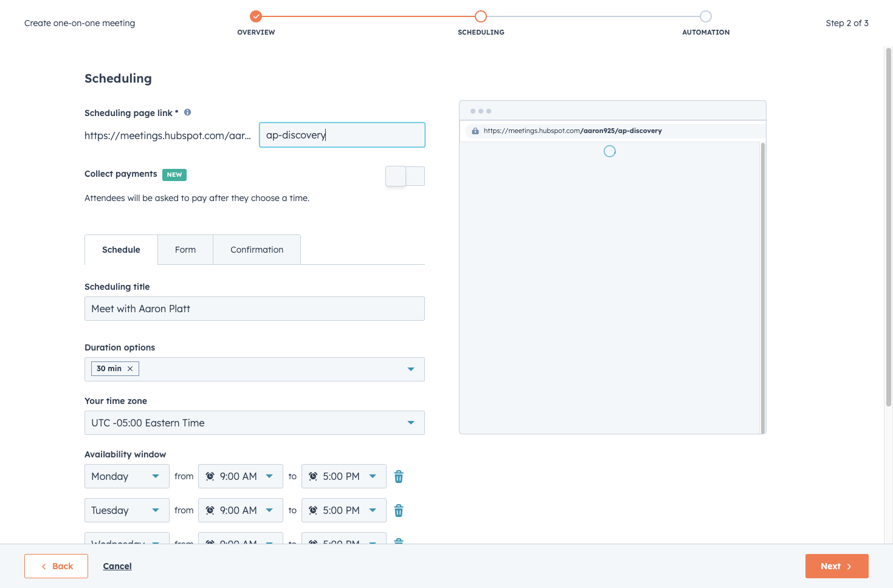Open the Your time zone dropdown
This screenshot has width=893, height=588.
pos(255,423)
